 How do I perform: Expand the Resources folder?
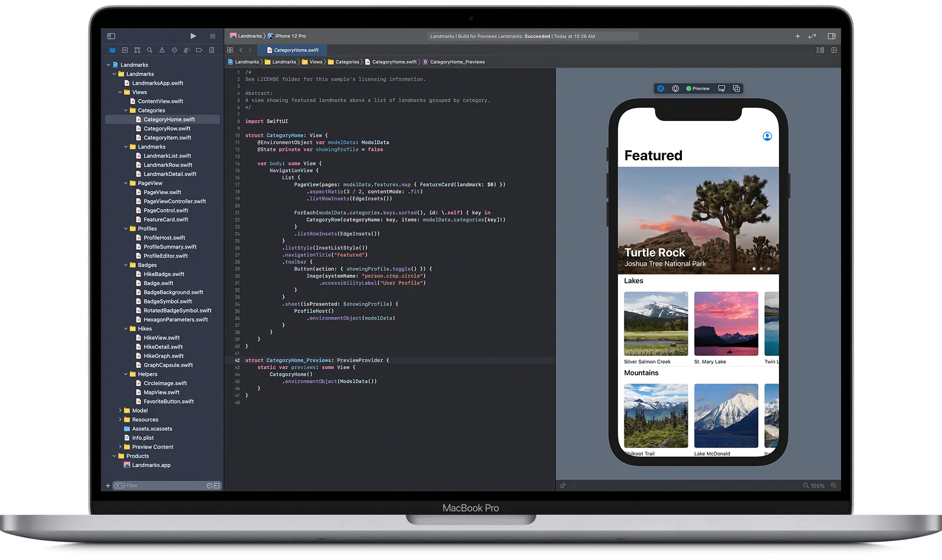[x=120, y=419]
